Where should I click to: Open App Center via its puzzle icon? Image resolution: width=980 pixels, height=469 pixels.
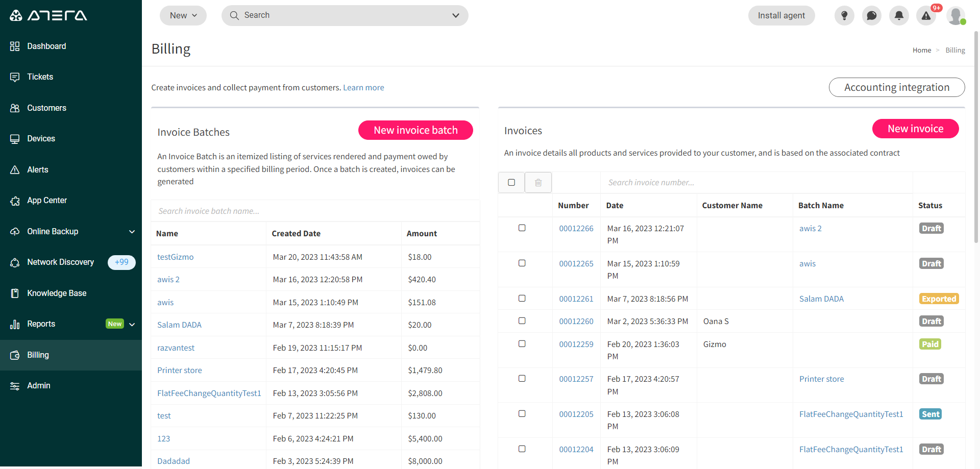15,201
